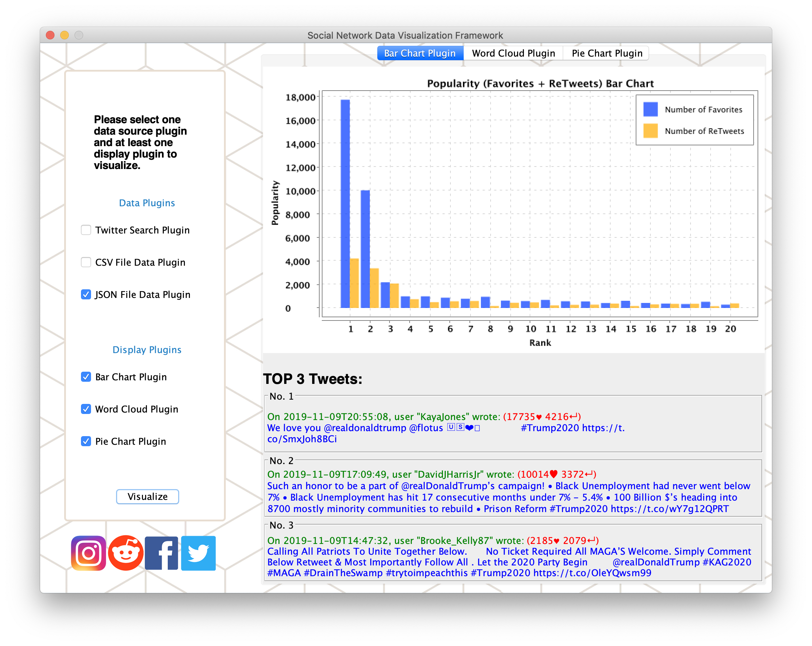Screen dimensions: 812x646
Task: Click the 'No. 2' panel label
Action: point(281,461)
